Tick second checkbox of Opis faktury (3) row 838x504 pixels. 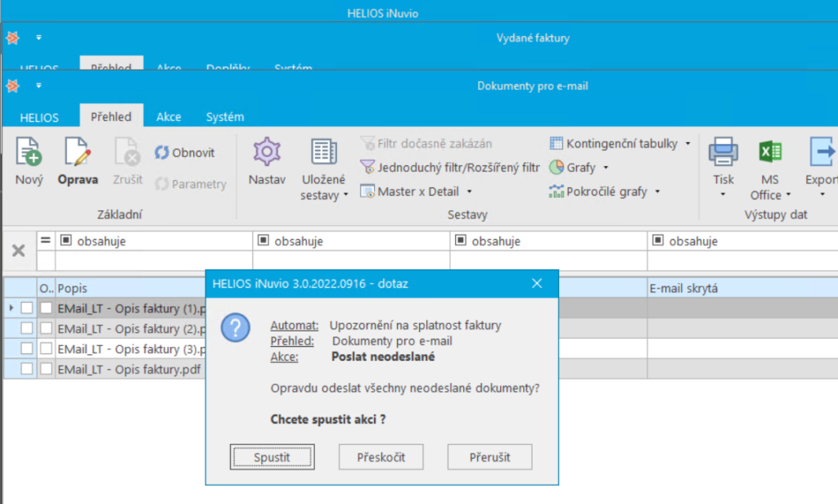[47, 349]
